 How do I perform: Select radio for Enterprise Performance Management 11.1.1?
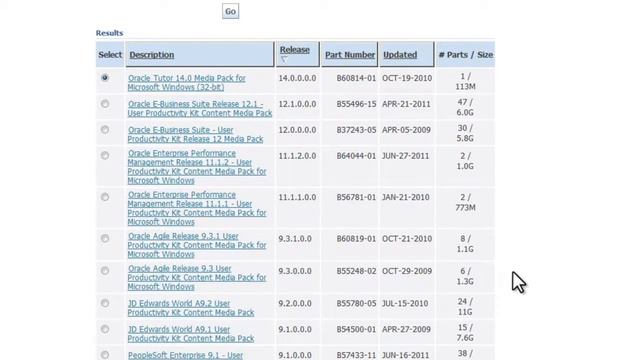pos(105,197)
